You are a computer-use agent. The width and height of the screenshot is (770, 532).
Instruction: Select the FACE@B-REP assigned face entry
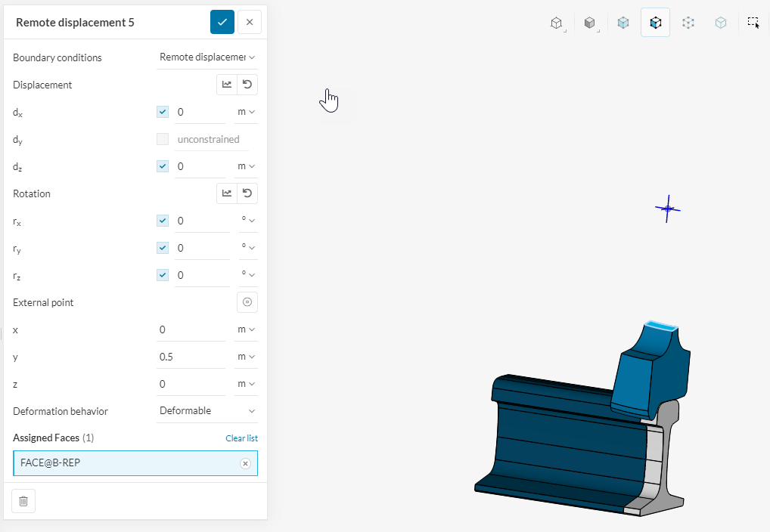tap(135, 463)
